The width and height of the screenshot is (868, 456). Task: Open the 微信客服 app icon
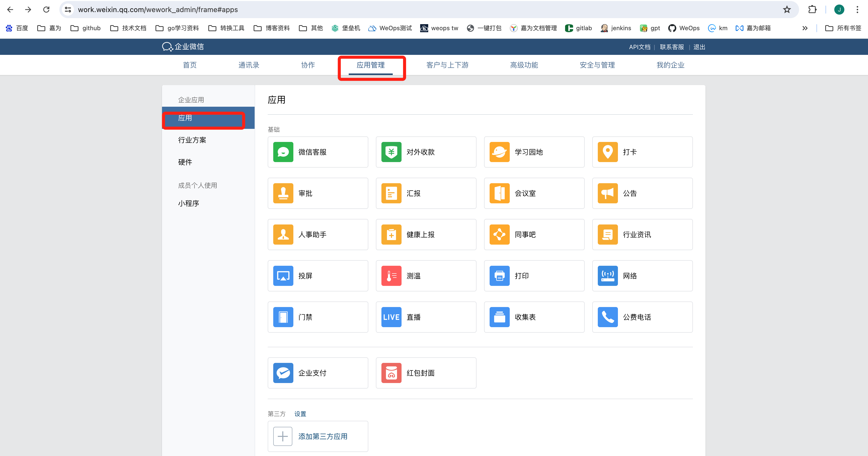tap(283, 152)
